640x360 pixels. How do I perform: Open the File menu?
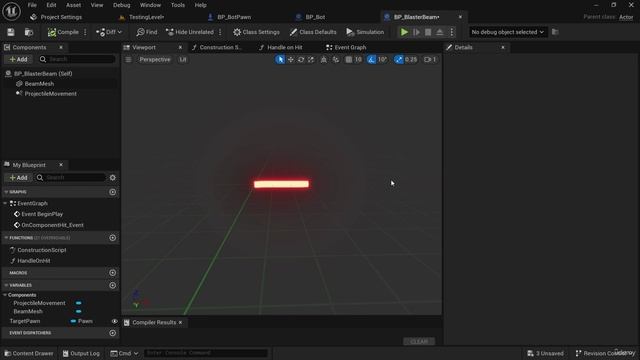tap(32, 5)
